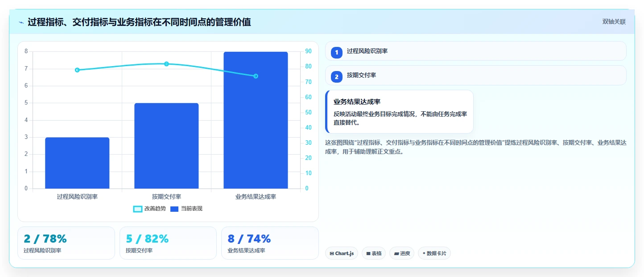Click the number 2 badge

(337, 76)
